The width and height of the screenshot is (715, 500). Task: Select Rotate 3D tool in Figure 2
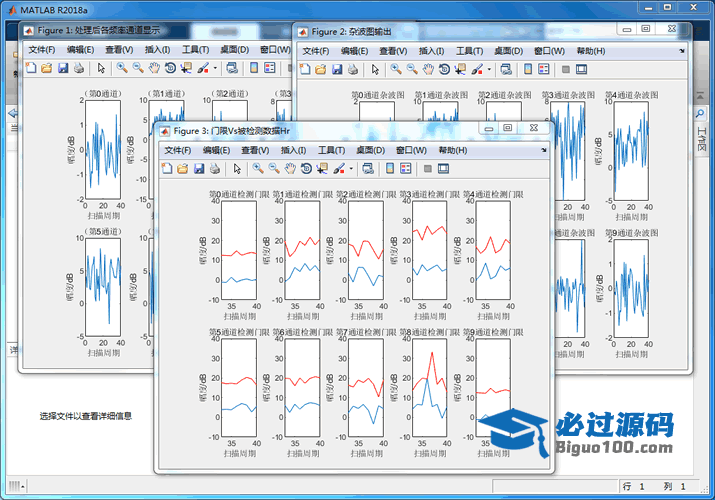click(x=444, y=69)
